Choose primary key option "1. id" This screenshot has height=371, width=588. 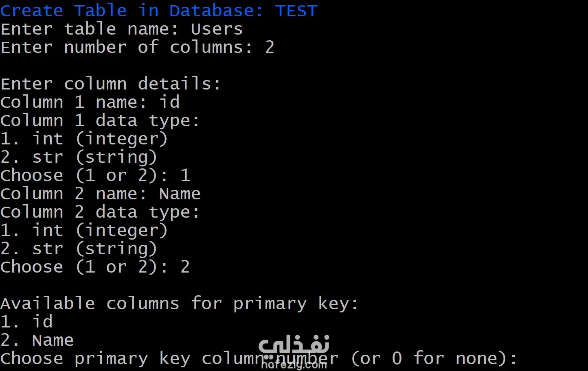tap(27, 322)
